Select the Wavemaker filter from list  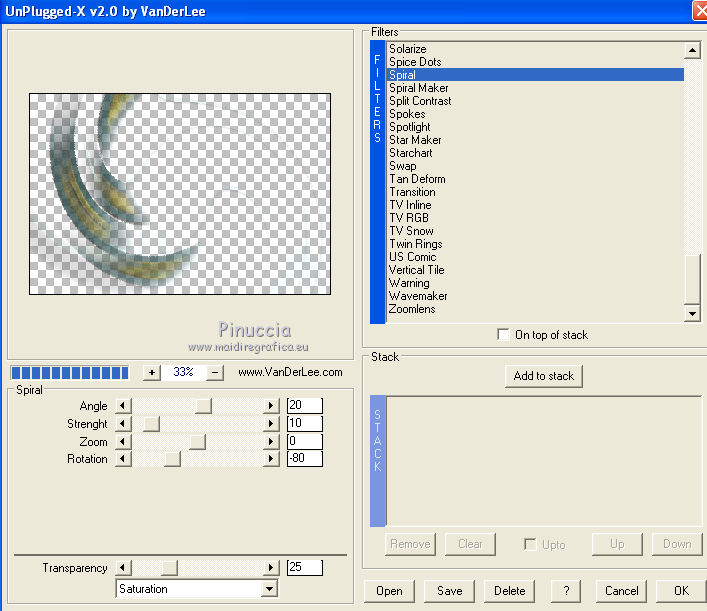418,296
